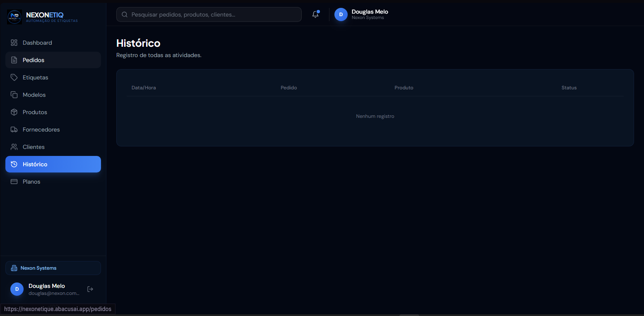Click the Nexon Systems company button
The width and height of the screenshot is (644, 316).
pos(53,268)
